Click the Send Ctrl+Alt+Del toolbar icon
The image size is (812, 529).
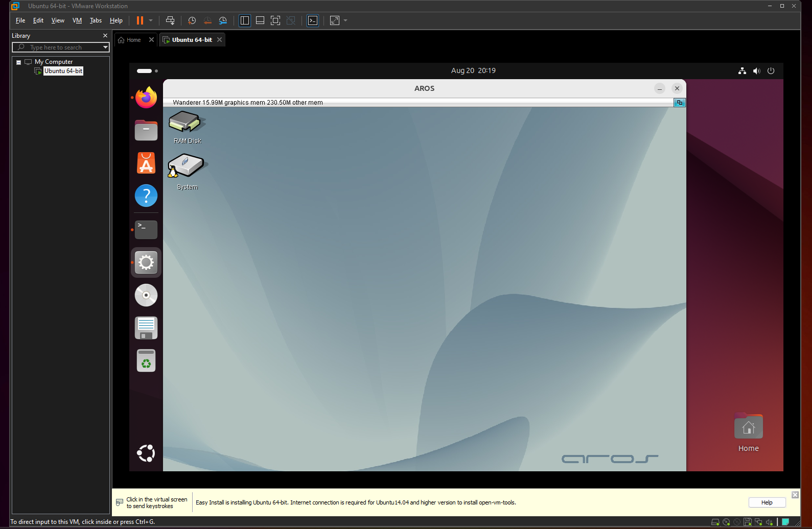pyautogui.click(x=170, y=20)
